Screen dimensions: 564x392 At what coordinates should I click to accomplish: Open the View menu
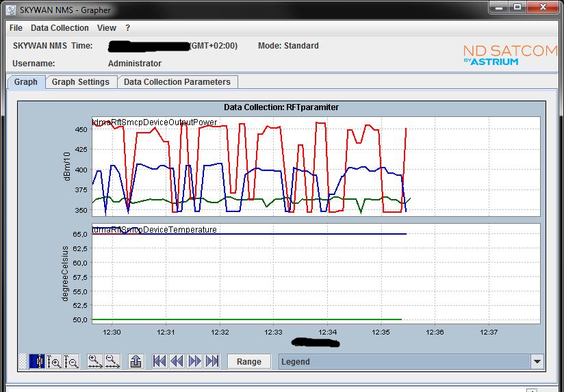107,27
